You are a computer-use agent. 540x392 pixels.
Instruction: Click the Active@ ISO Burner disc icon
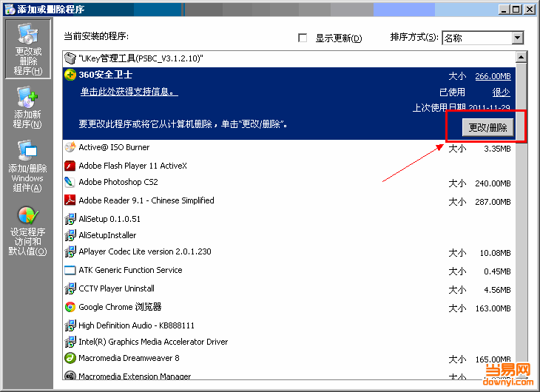pyautogui.click(x=70, y=147)
